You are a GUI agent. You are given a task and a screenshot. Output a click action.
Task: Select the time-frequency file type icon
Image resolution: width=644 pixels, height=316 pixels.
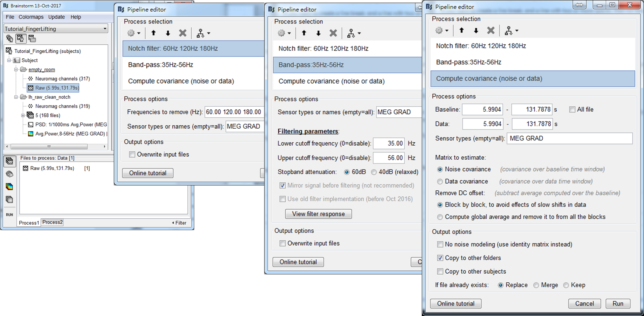pos(9,187)
